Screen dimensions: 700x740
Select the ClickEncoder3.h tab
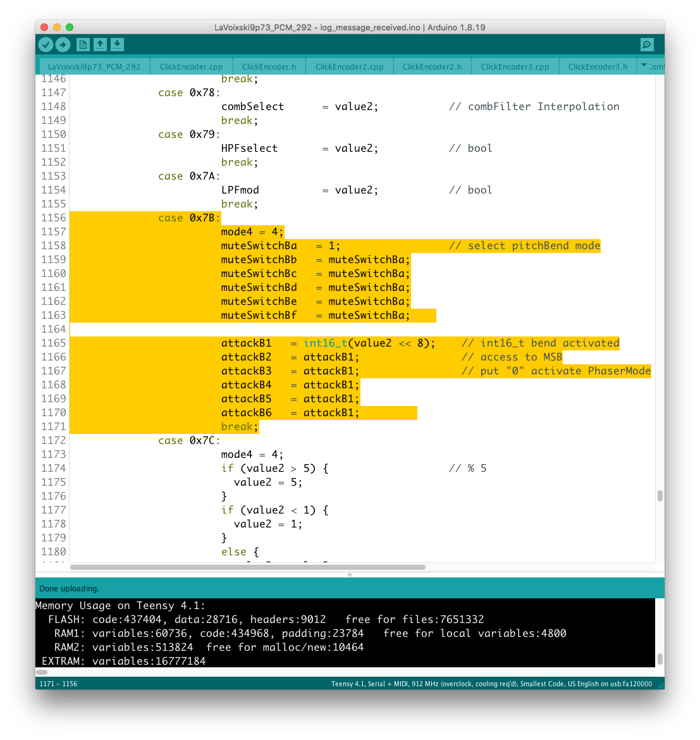pyautogui.click(x=598, y=66)
